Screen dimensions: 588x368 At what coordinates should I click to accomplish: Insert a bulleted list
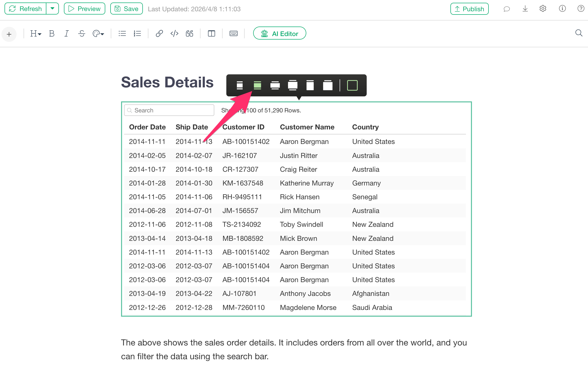tap(122, 34)
